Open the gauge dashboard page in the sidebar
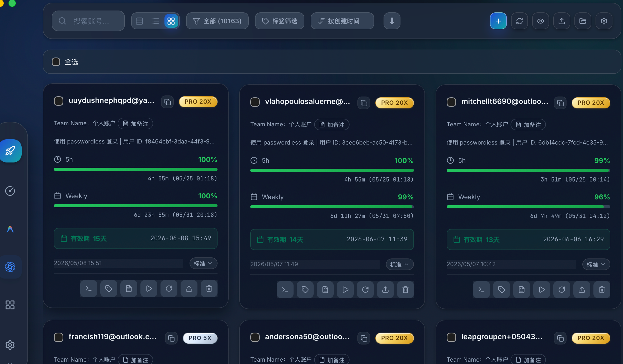623x364 pixels. pyautogui.click(x=10, y=191)
